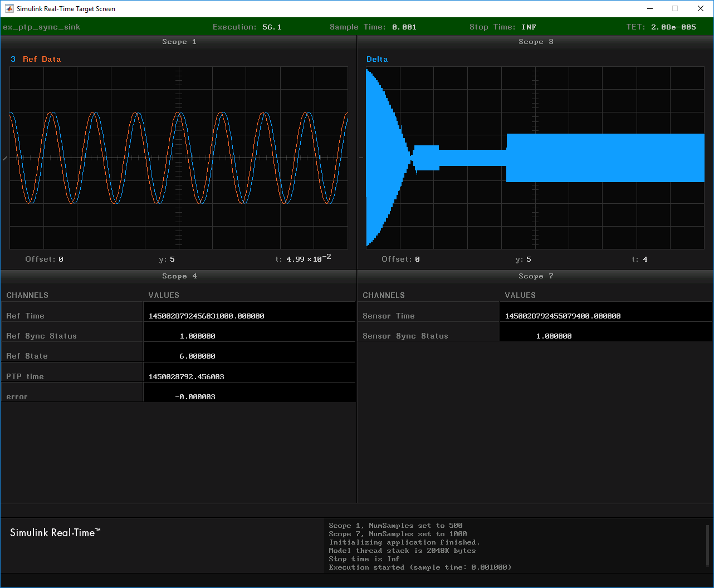Click the MATLAB icon in the title bar
The height and width of the screenshot is (588, 714).
(x=9, y=8)
